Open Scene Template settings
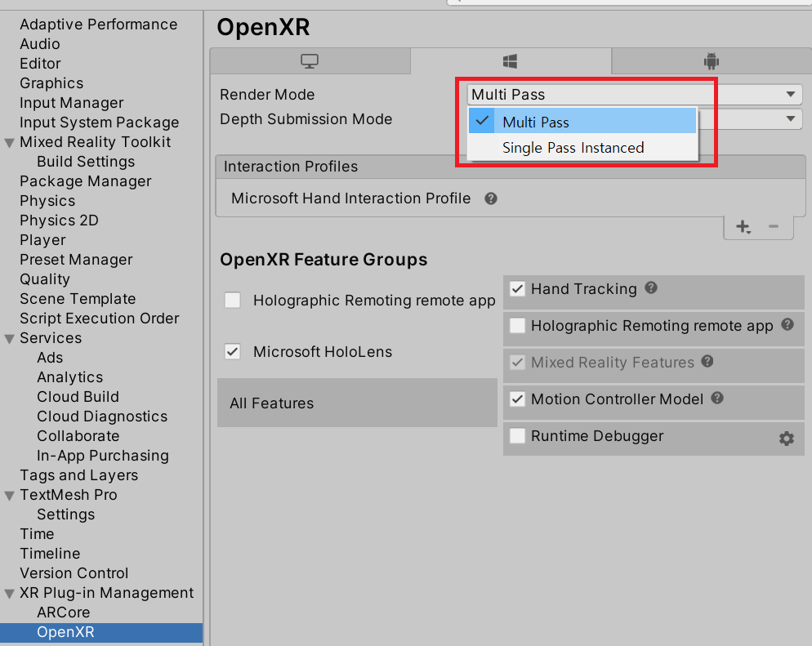Image resolution: width=812 pixels, height=646 pixels. pos(78,299)
